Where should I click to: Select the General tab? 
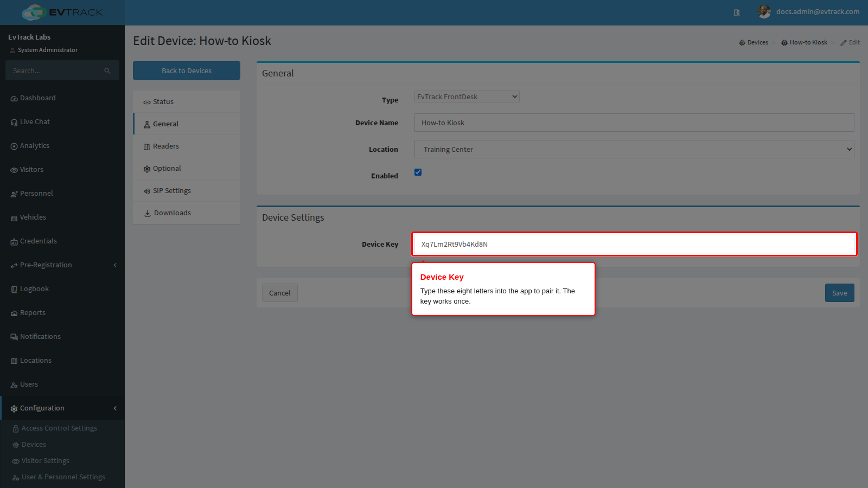click(187, 124)
